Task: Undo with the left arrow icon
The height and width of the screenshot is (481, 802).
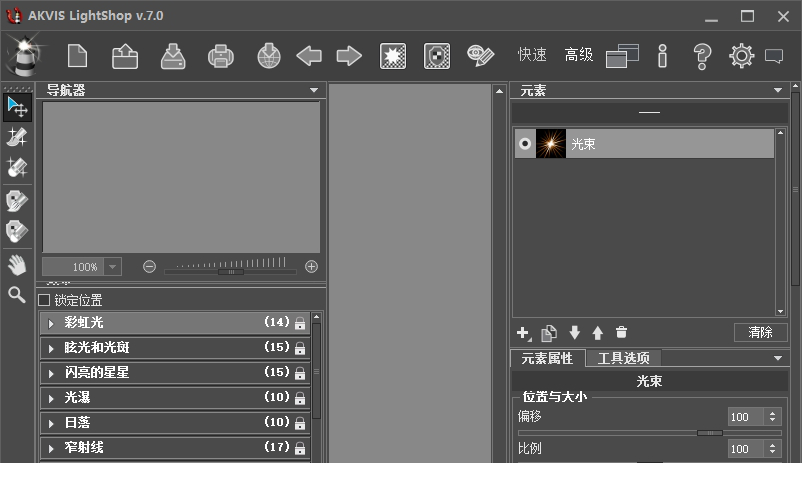Action: (x=309, y=56)
